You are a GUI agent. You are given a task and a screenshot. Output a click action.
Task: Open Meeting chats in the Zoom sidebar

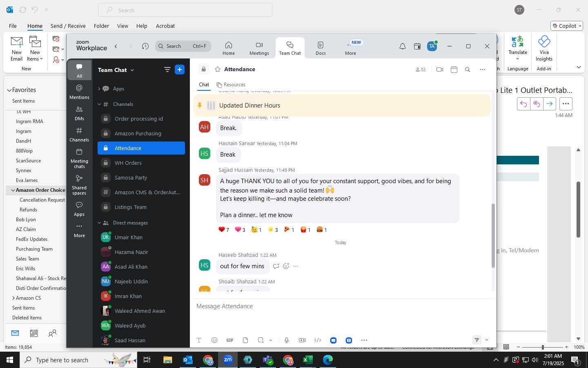point(79,158)
